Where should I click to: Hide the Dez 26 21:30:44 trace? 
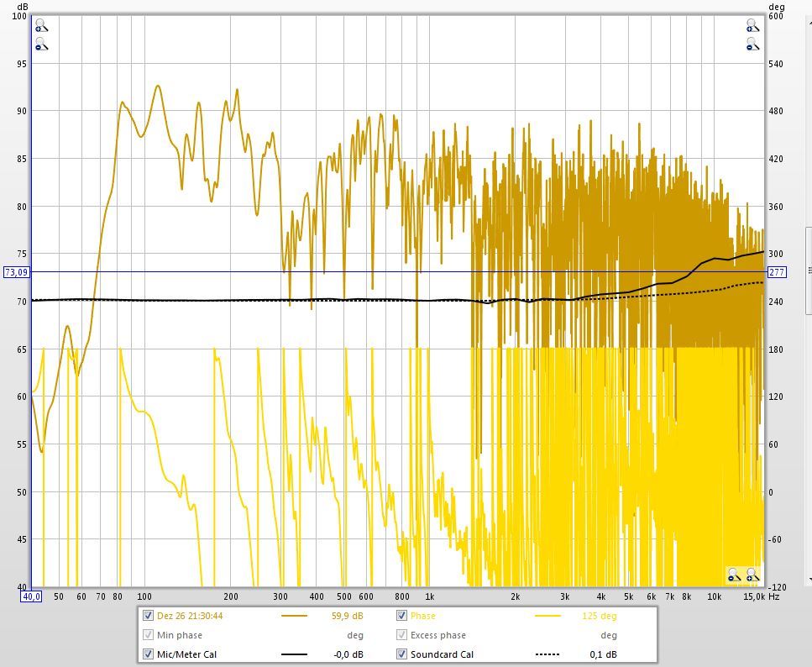149,616
